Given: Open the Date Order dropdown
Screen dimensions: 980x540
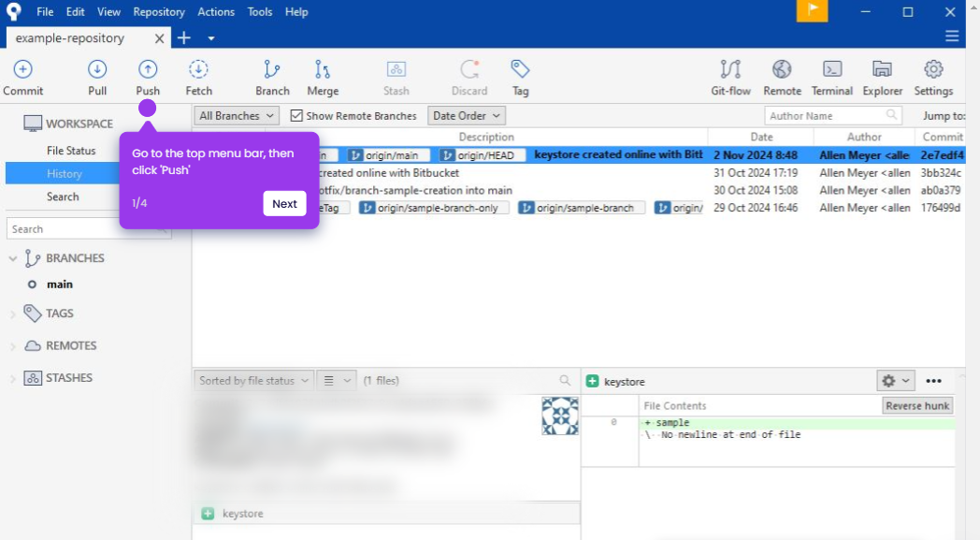Looking at the screenshot, I should coord(467,116).
